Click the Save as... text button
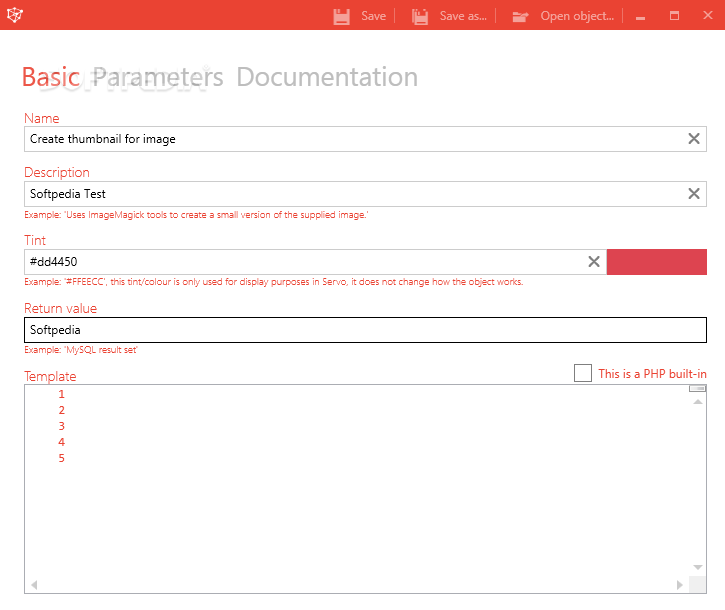725x610 pixels. click(x=463, y=16)
